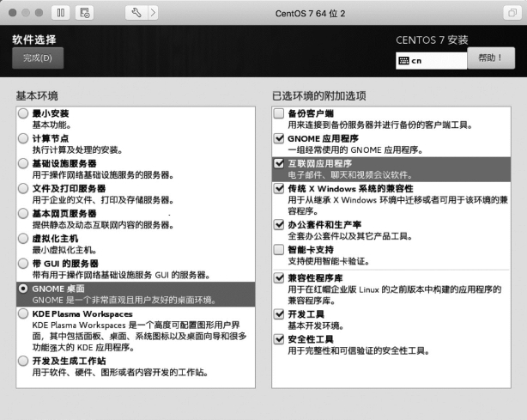The width and height of the screenshot is (527, 420).
Task: Click the description text 基本功能。
Action: click(51, 125)
